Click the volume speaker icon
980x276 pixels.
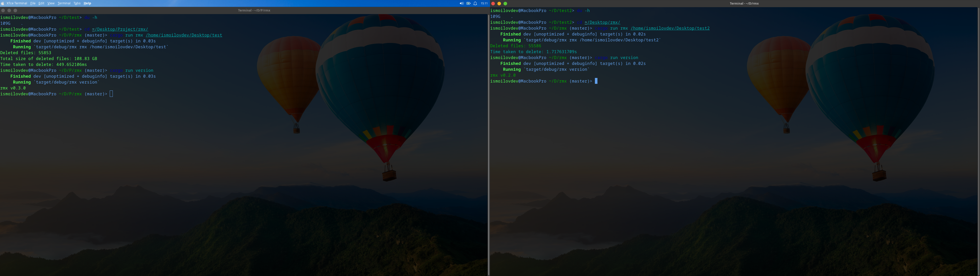pyautogui.click(x=461, y=3)
